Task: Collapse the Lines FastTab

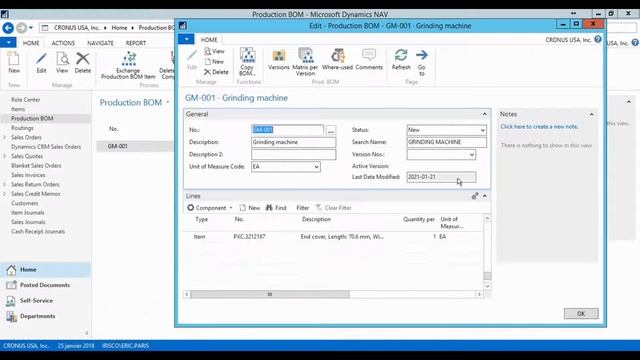Action: coord(484,196)
